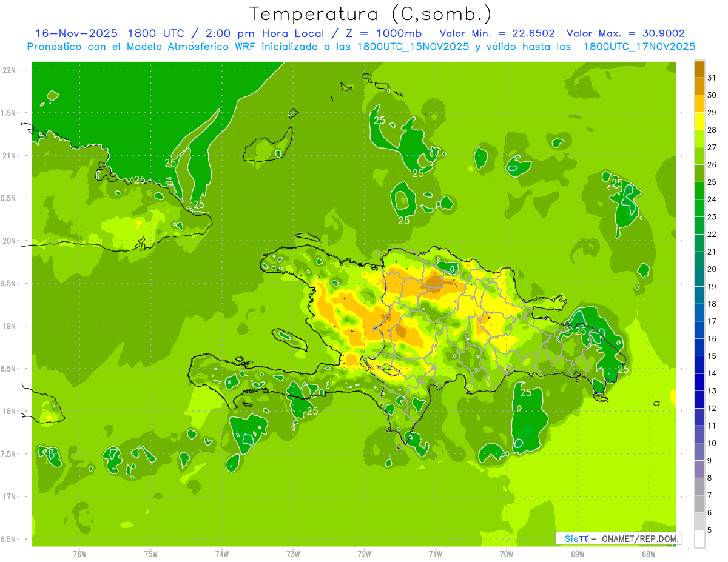728x562 pixels.
Task: Click the legend value '29'
Action: 712,113
